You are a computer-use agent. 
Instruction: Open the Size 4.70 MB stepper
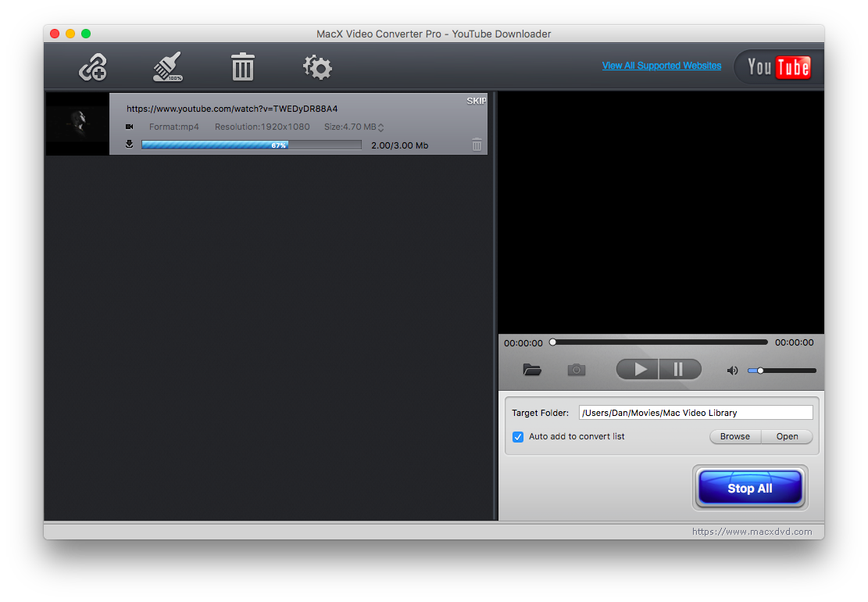(380, 127)
